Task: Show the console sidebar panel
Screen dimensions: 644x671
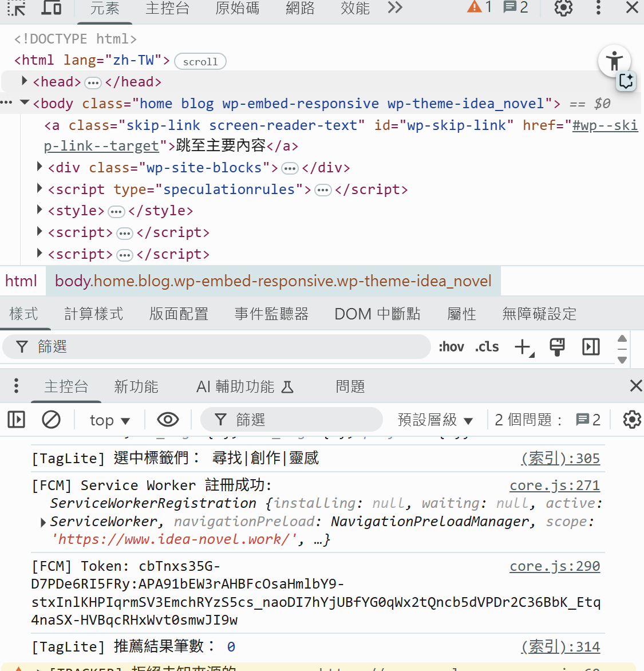Action: [16, 420]
